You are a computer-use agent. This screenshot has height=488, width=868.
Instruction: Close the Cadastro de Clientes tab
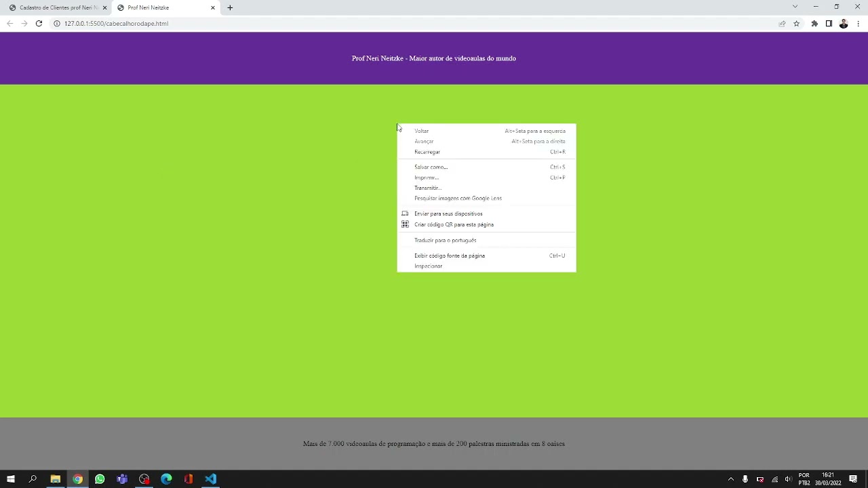(104, 7)
